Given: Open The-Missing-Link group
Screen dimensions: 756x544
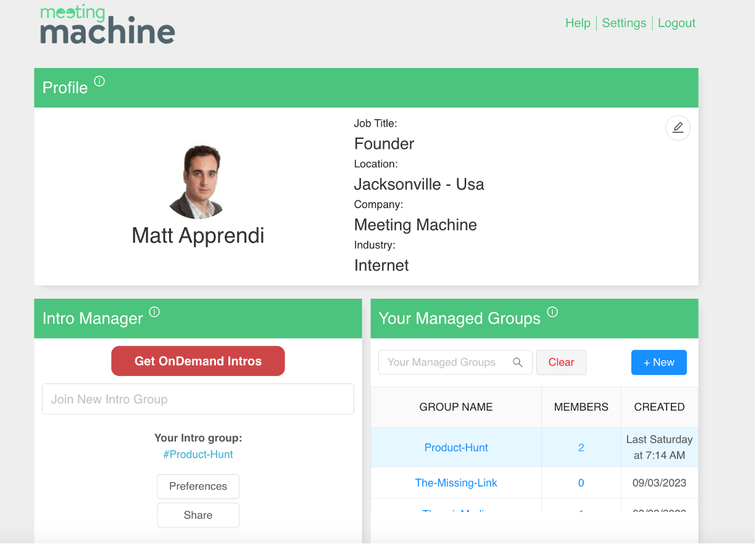Looking at the screenshot, I should [x=456, y=483].
